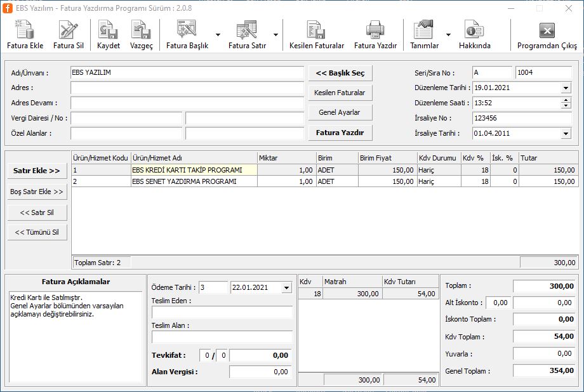Viewport: 584px width, 392px height.
Task: Click the << Tümünü Sil button
Action: point(37,232)
